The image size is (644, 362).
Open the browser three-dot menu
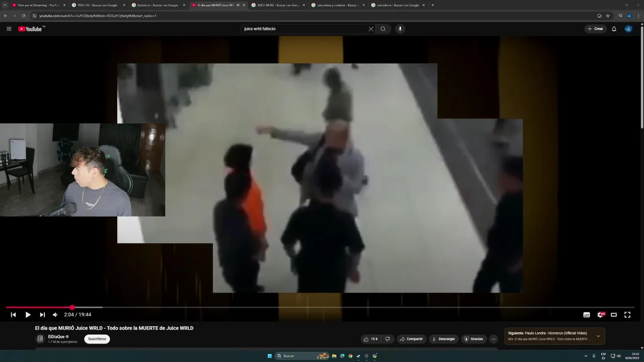click(638, 16)
